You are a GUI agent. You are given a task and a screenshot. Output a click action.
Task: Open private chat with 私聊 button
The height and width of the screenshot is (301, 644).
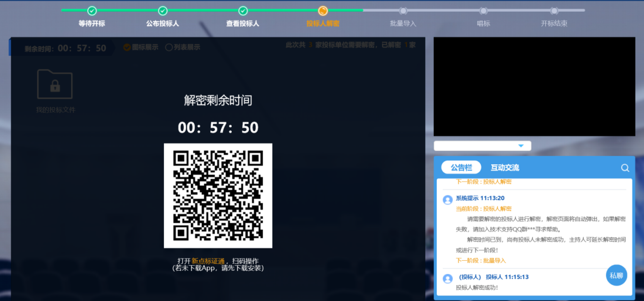click(616, 275)
